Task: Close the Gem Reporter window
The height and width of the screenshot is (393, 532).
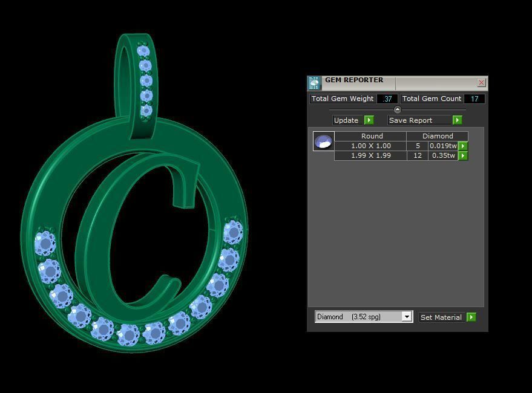Action: (481, 82)
